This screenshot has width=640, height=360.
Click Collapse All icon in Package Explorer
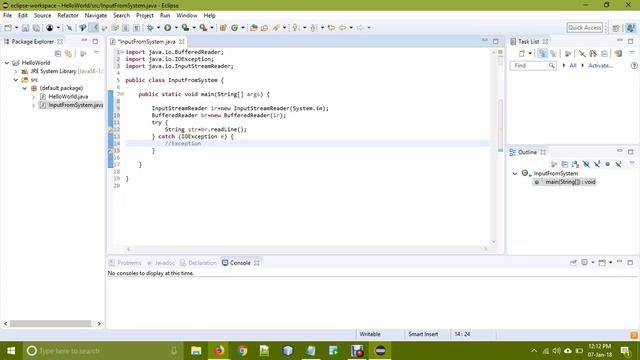point(58,53)
